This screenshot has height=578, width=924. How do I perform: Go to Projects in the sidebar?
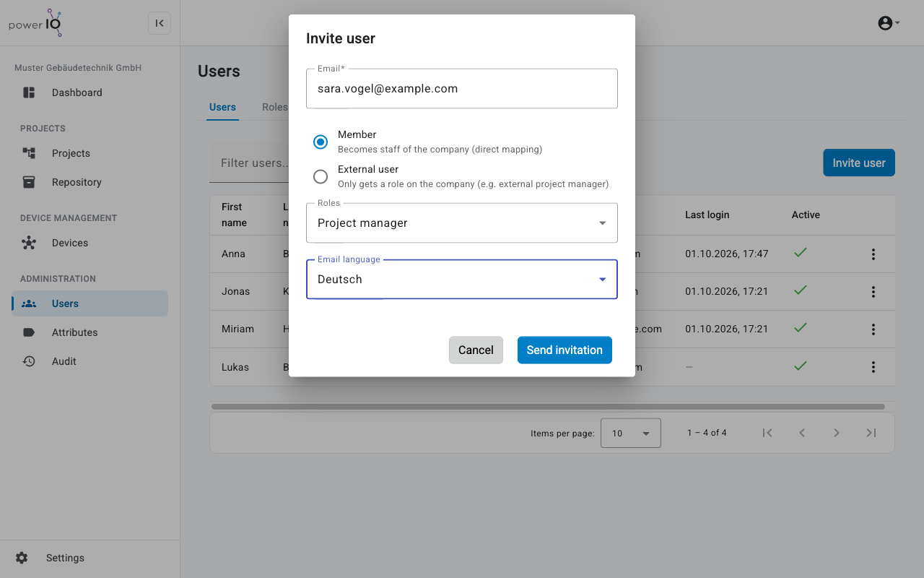pos(90,153)
